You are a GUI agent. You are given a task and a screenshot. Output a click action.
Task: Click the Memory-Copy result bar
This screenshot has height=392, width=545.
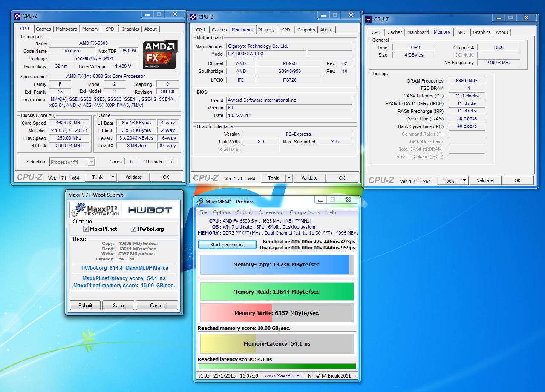[x=277, y=265]
